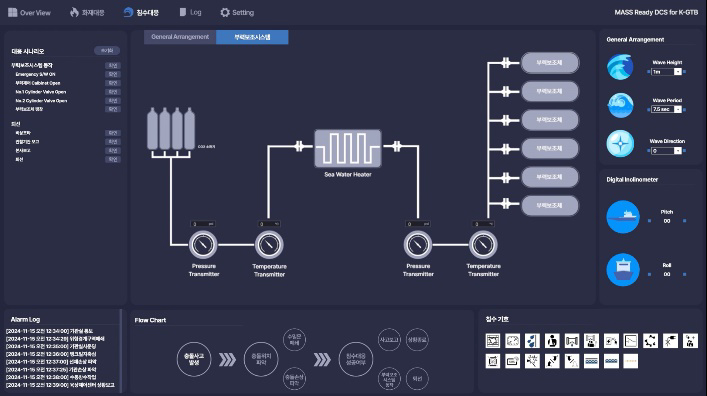Select the blue highlighted tab beside General Arrangement
Image resolution: width=707 pixels, height=396 pixels.
point(252,37)
